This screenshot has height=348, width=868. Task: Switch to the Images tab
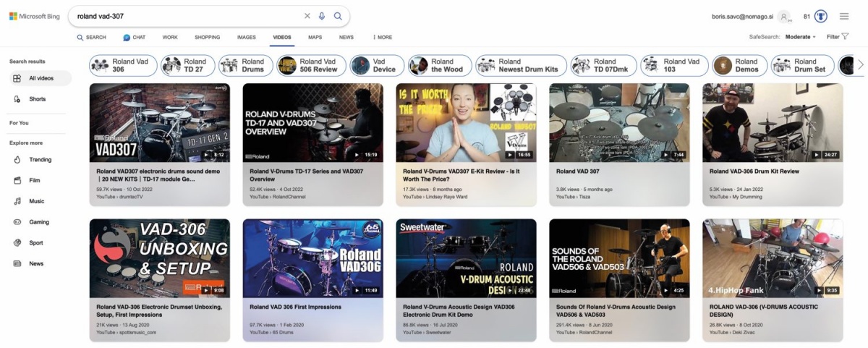[x=247, y=37]
